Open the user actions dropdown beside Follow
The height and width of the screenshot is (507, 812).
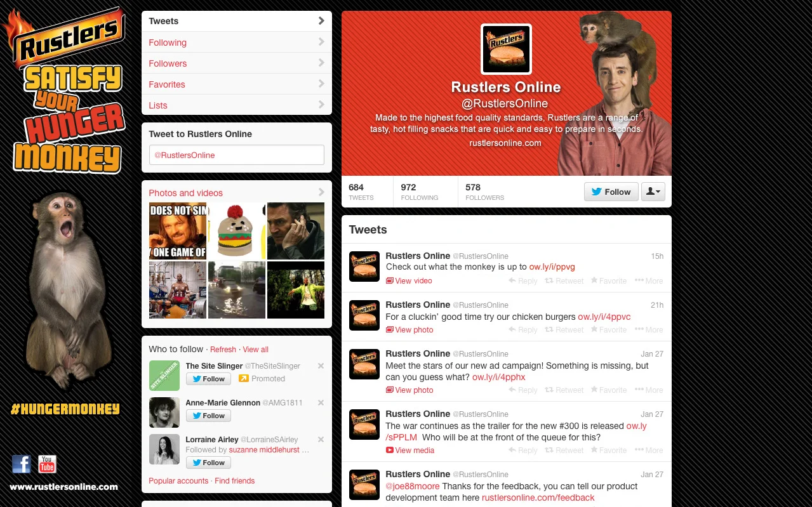coord(653,192)
